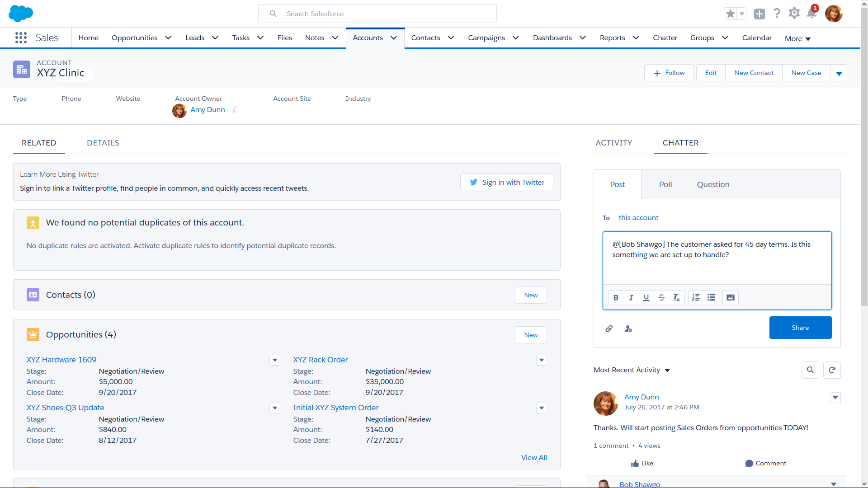This screenshot has height=488, width=868.
Task: Insert an image into the post
Action: [730, 297]
